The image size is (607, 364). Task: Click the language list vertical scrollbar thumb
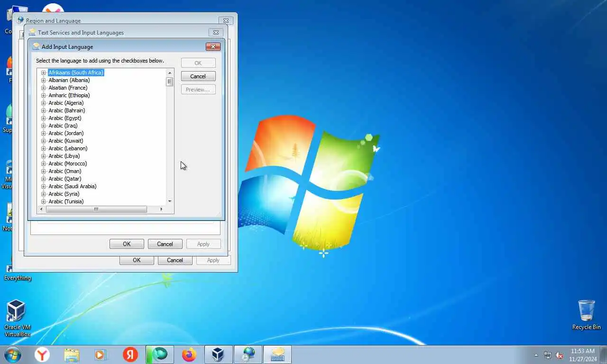pyautogui.click(x=170, y=82)
